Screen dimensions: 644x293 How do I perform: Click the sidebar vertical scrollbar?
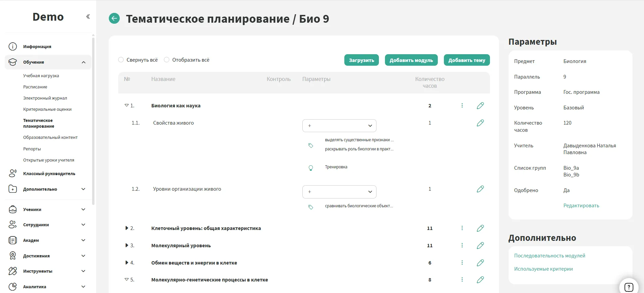(93, 119)
